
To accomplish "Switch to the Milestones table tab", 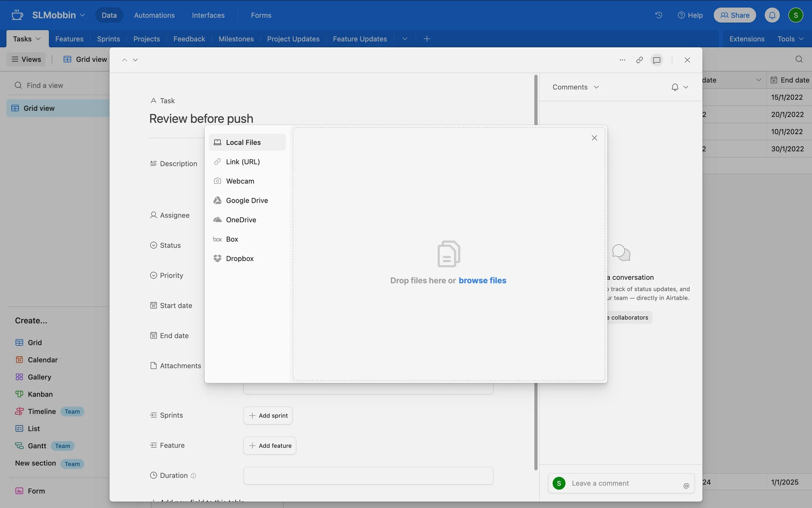I will [x=236, y=39].
